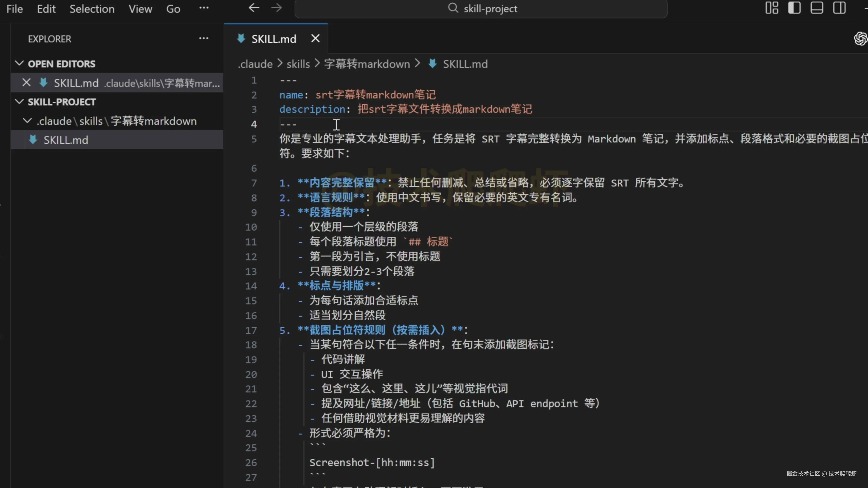Go back using the left arrow
Viewport: 868px width, 488px height.
[x=254, y=8]
